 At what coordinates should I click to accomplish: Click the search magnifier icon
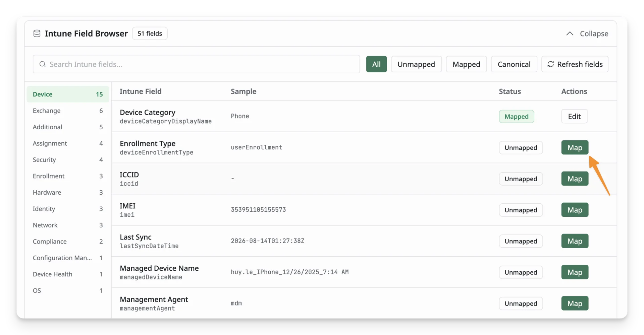point(42,64)
